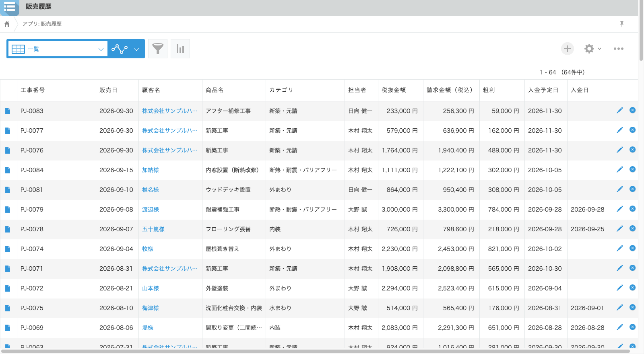Edit the PJ-0072 record
644x354 pixels.
coord(620,288)
